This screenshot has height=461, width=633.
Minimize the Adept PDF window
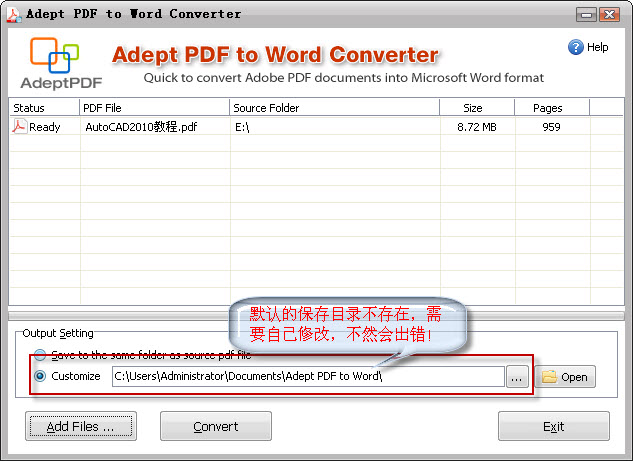click(x=586, y=15)
